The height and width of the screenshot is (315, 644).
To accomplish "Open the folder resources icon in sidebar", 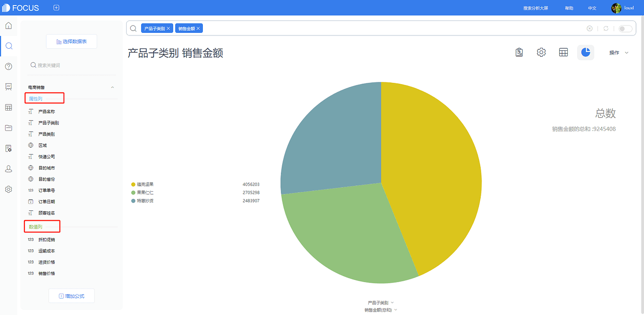I will coord(9,128).
